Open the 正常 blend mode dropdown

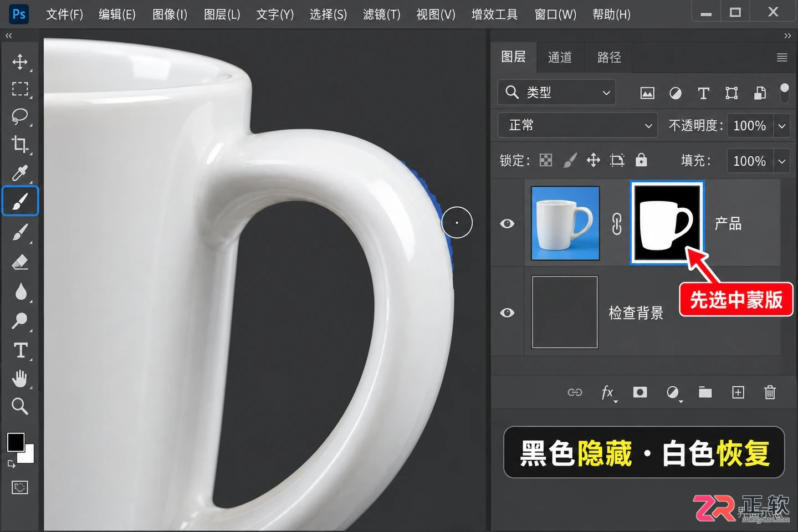tap(577, 125)
